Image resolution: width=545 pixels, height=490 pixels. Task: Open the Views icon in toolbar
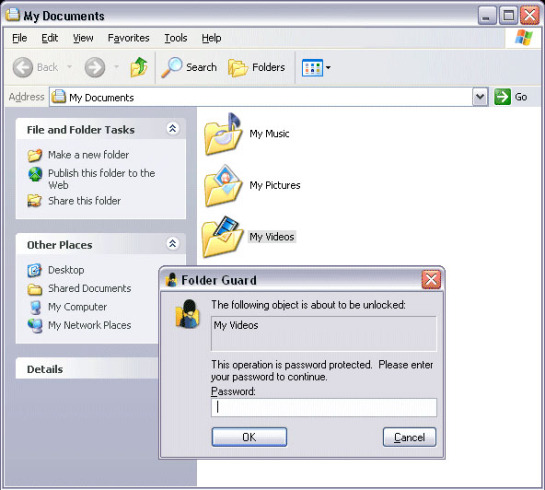(x=312, y=67)
